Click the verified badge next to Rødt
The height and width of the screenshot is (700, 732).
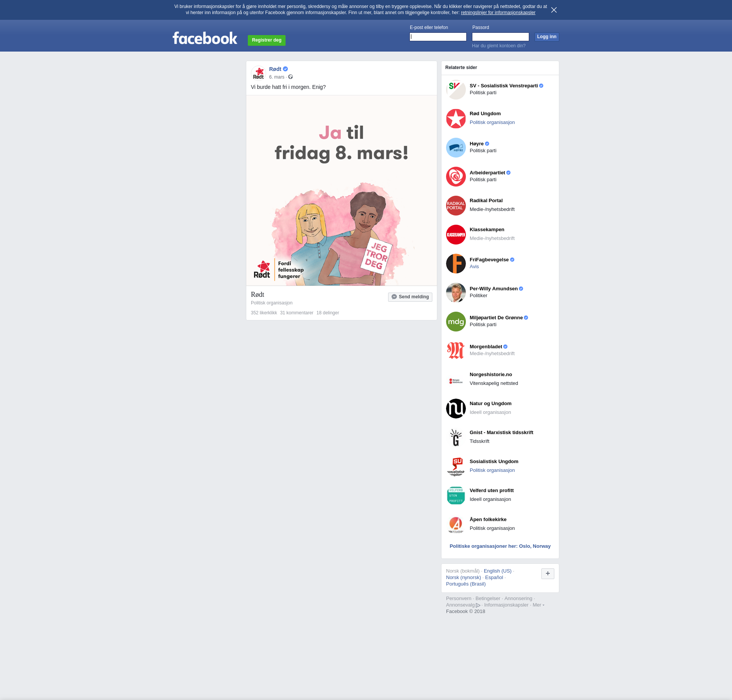tap(286, 69)
